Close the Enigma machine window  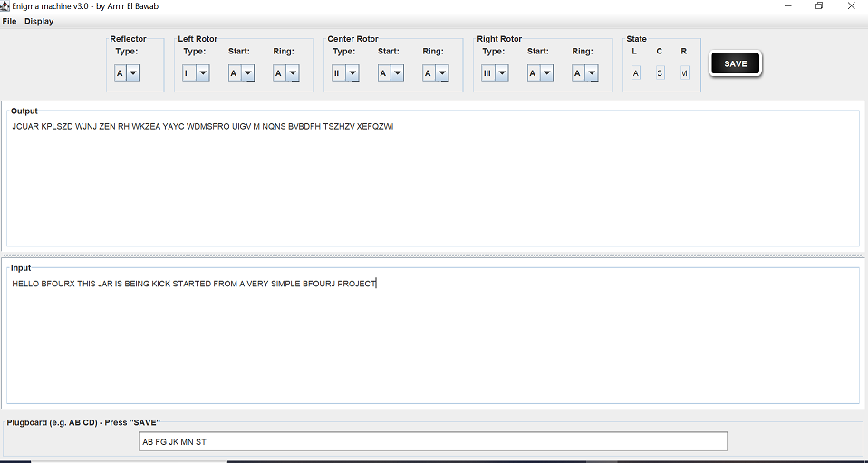coord(852,6)
